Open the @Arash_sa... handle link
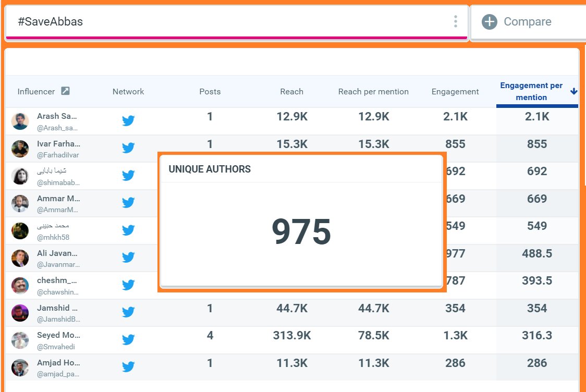Screen dimensions: 586x392 [x=57, y=128]
